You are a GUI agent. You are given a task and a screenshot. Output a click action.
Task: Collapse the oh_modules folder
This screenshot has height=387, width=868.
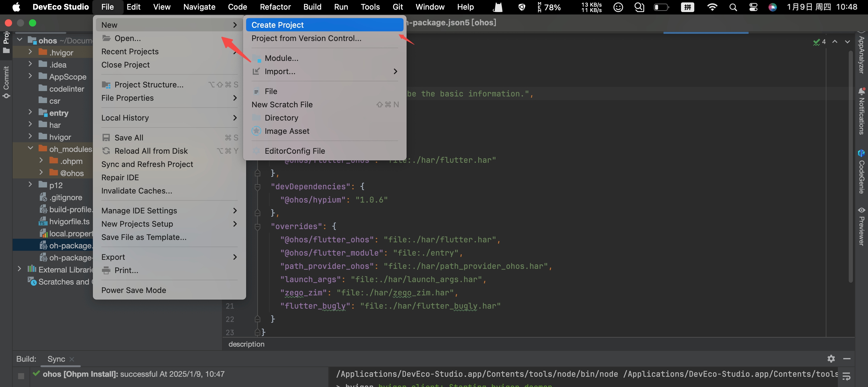pos(30,148)
